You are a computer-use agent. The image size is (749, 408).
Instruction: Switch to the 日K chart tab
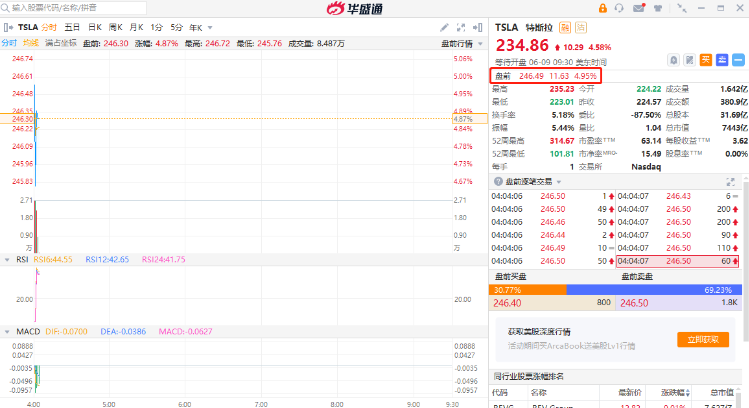coord(95,27)
